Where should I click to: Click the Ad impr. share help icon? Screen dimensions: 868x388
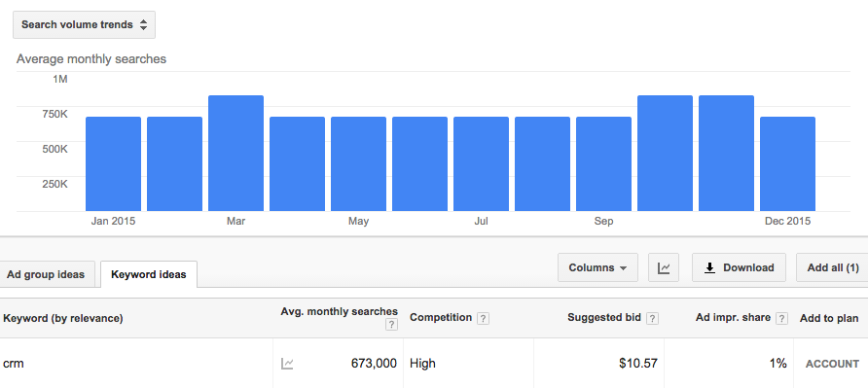pyautogui.click(x=781, y=318)
